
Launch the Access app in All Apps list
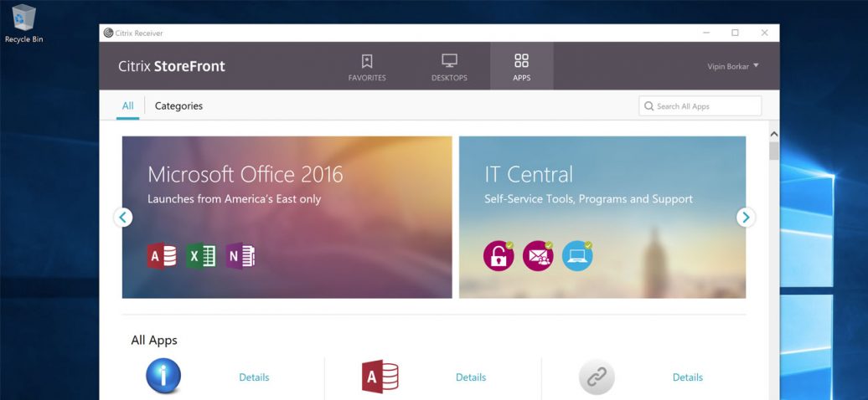(x=379, y=377)
